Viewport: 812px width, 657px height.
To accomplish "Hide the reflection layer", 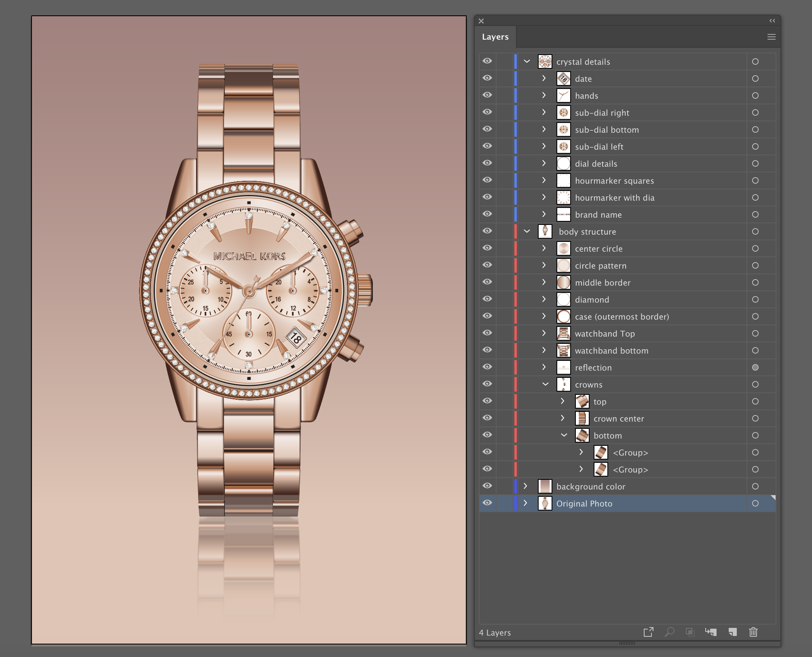I will 487,367.
